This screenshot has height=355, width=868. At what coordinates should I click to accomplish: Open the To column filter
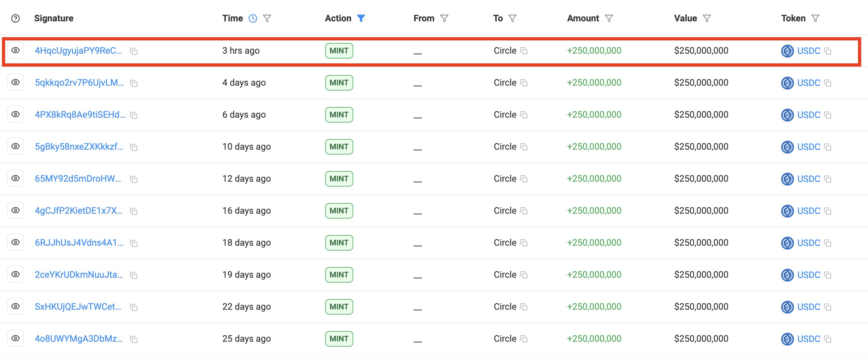pyautogui.click(x=512, y=18)
